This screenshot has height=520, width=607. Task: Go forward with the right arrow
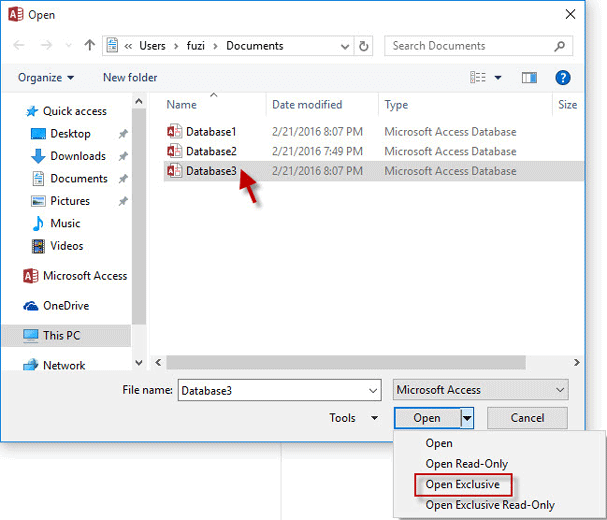pyautogui.click(x=46, y=45)
